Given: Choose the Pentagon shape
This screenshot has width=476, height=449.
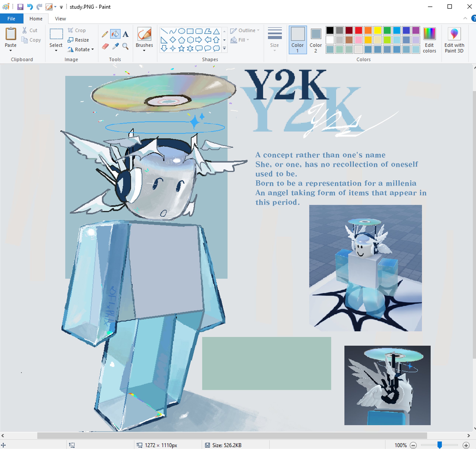Looking at the screenshot, I should [182, 40].
